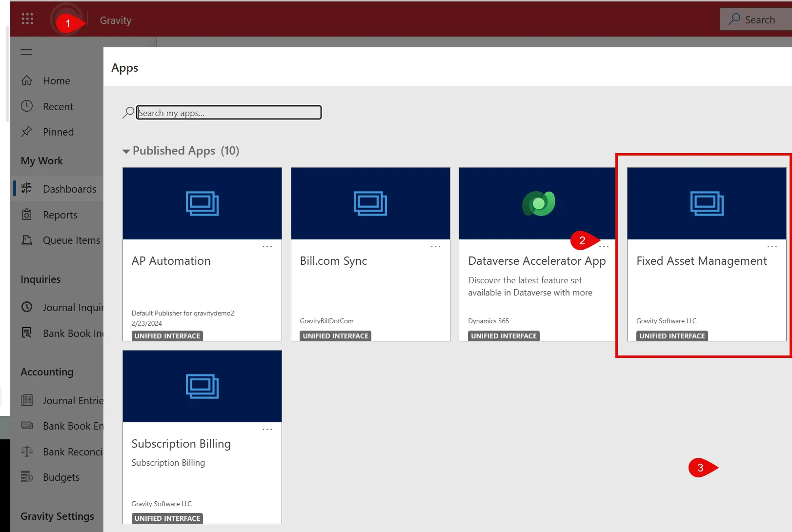The height and width of the screenshot is (532, 792).
Task: Open AP Automation app tile icon
Action: click(202, 203)
